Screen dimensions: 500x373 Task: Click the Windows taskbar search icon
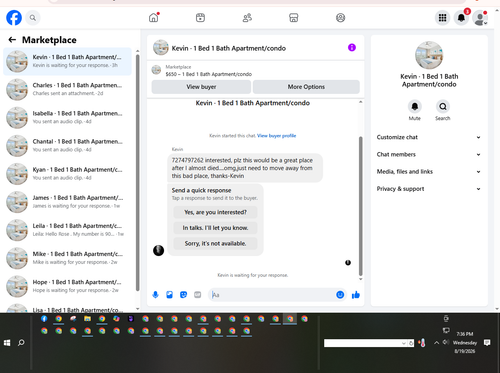click(21, 343)
